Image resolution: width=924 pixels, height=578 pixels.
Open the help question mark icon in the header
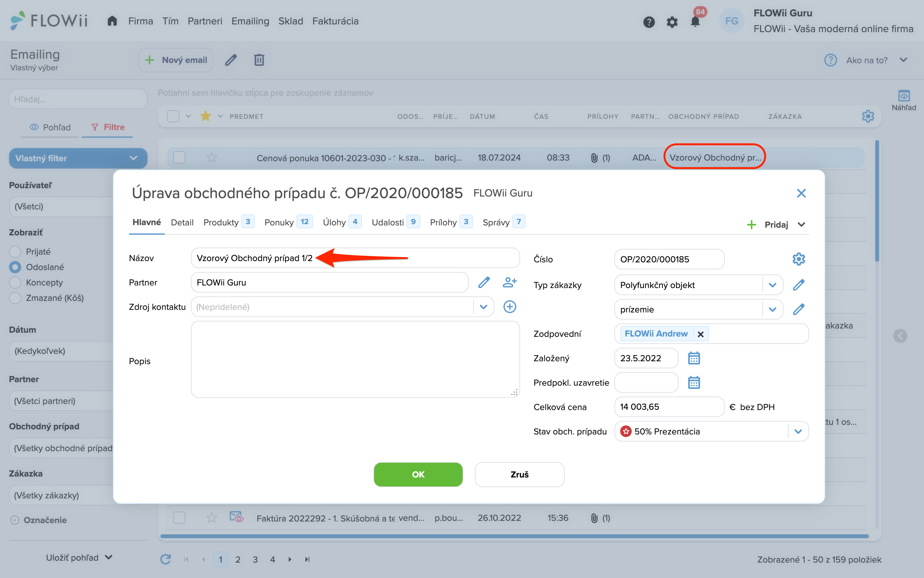649,22
